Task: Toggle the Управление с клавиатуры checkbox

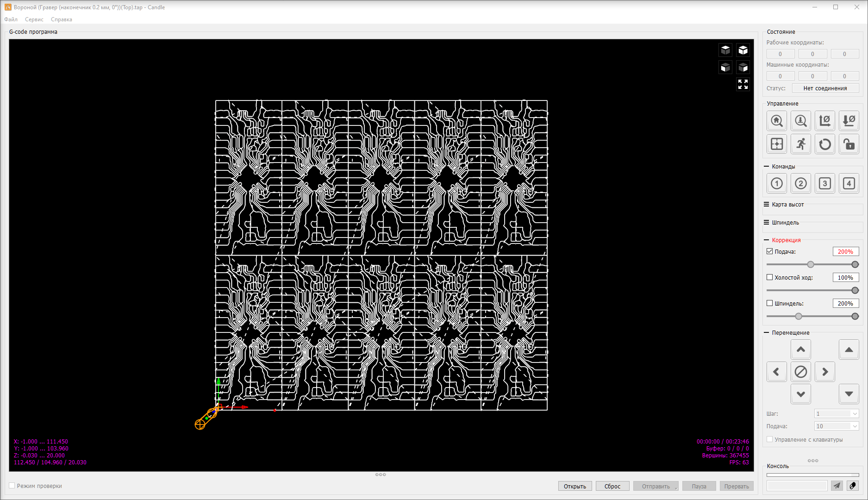Action: click(x=770, y=439)
